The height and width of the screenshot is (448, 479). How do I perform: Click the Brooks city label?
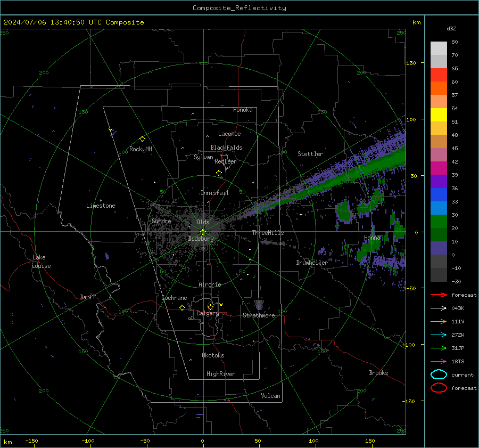pyautogui.click(x=378, y=373)
